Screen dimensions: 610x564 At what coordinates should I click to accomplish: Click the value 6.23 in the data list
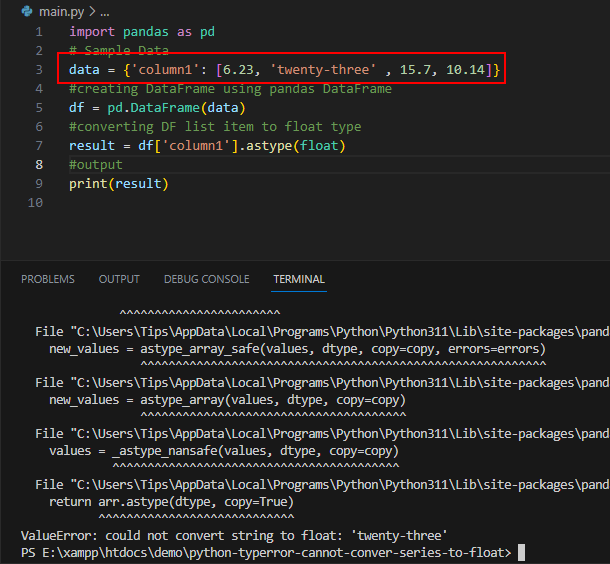238,70
